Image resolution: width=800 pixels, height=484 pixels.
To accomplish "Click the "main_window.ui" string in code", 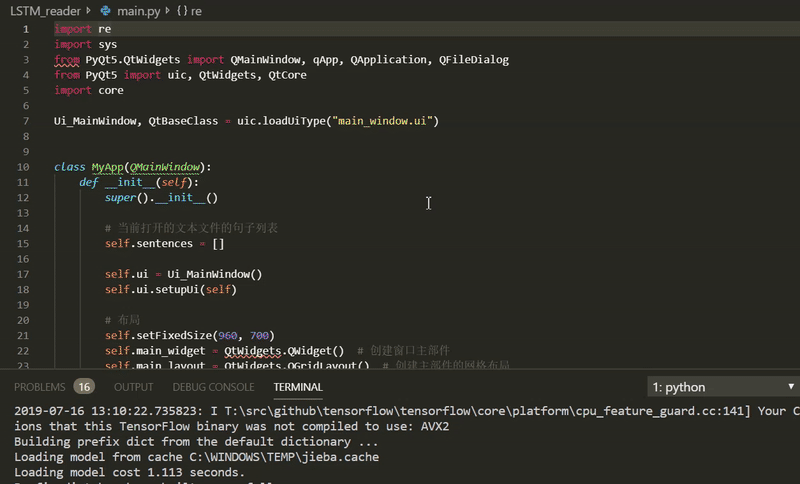I will pos(385,121).
